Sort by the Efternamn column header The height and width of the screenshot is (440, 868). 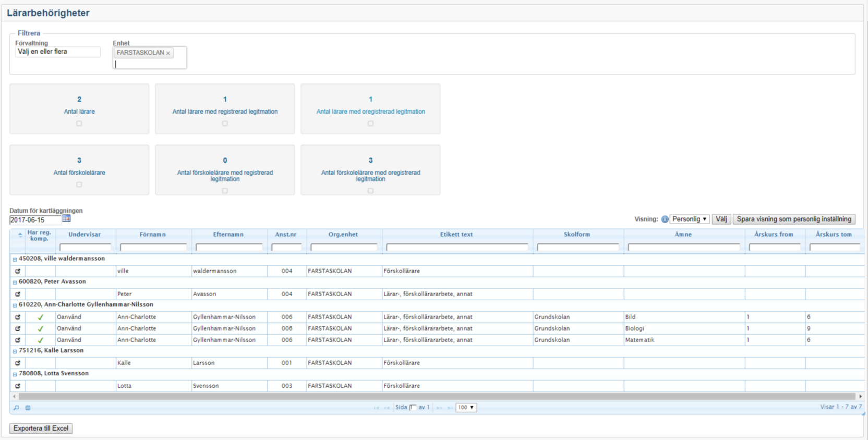(x=228, y=235)
